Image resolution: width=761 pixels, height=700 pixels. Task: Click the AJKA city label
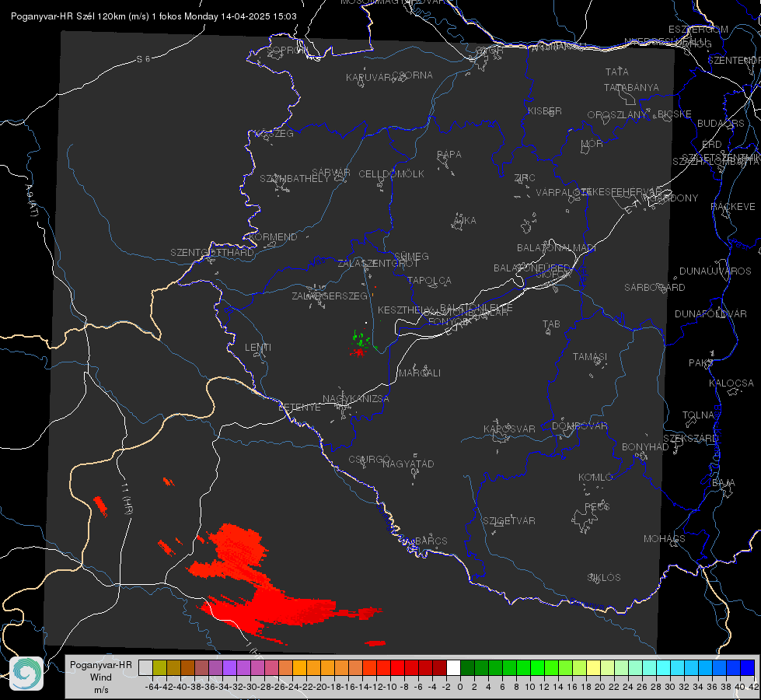tap(464, 221)
